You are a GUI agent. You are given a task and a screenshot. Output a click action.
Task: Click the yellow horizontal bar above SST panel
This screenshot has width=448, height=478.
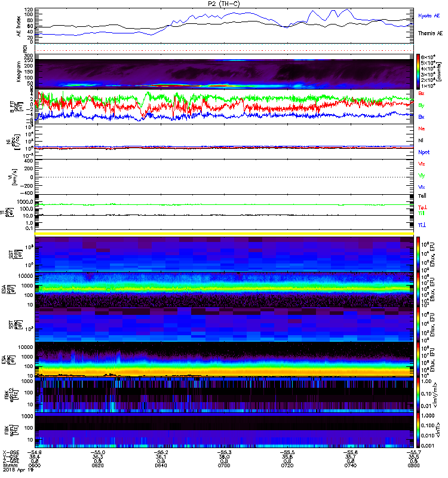(x=225, y=234)
